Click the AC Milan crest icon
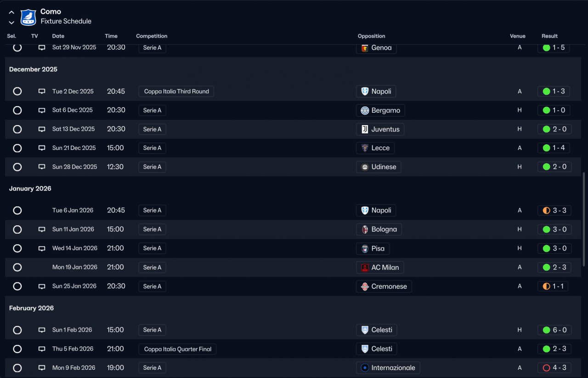Screen dimensions: 588x378 [365, 268]
